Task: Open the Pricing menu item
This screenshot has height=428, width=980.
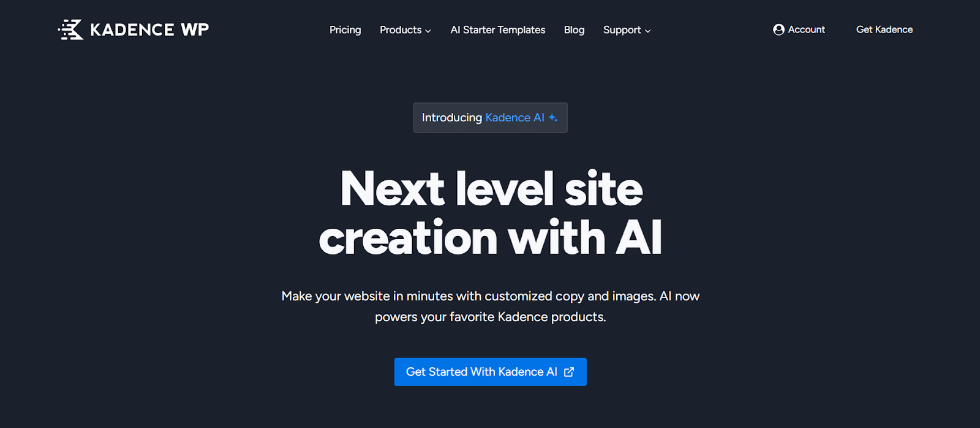Action: 345,29
